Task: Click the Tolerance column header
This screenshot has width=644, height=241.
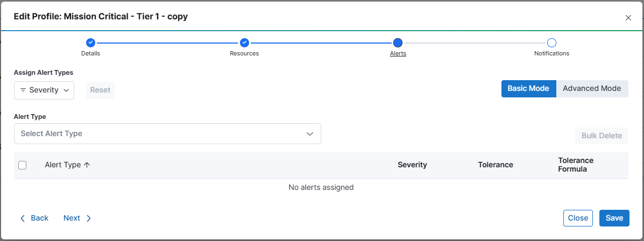Action: (x=496, y=165)
